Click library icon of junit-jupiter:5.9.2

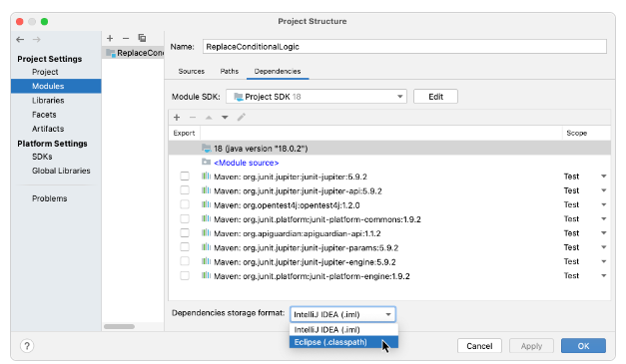click(206, 176)
